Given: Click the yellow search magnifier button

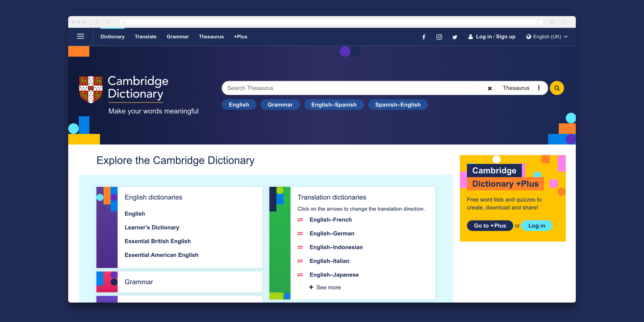Looking at the screenshot, I should (556, 88).
